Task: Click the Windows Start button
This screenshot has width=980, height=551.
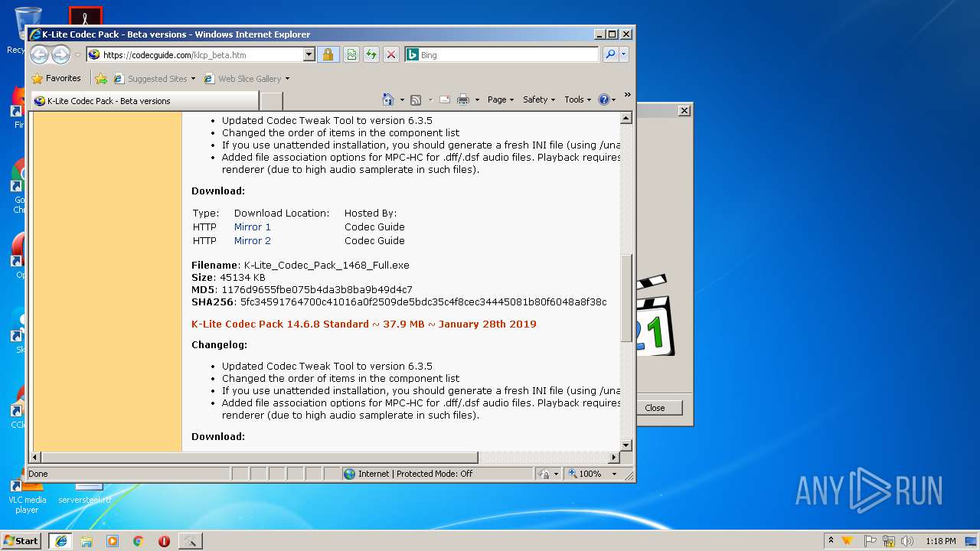Action: (x=21, y=541)
